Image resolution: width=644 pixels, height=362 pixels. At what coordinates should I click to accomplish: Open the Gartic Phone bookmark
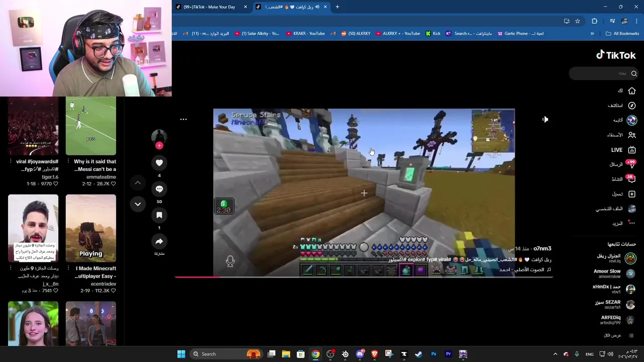pyautogui.click(x=520, y=34)
